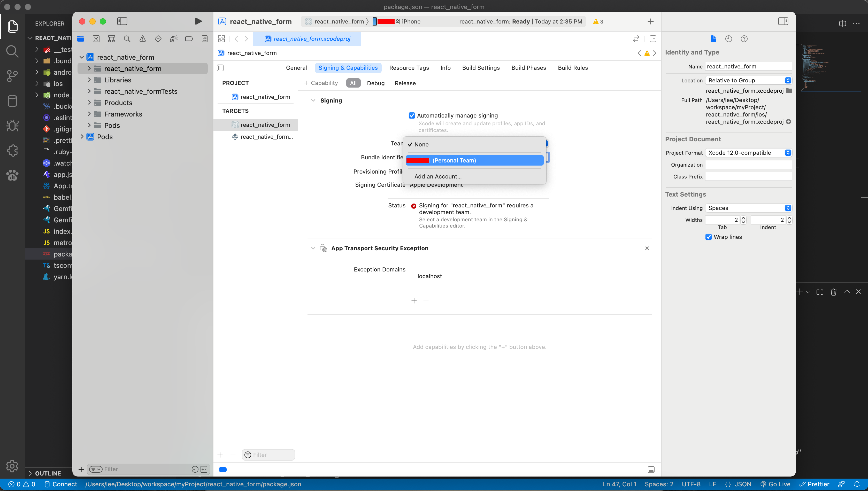
Task: Switch to the Build Settings tab
Action: point(481,68)
